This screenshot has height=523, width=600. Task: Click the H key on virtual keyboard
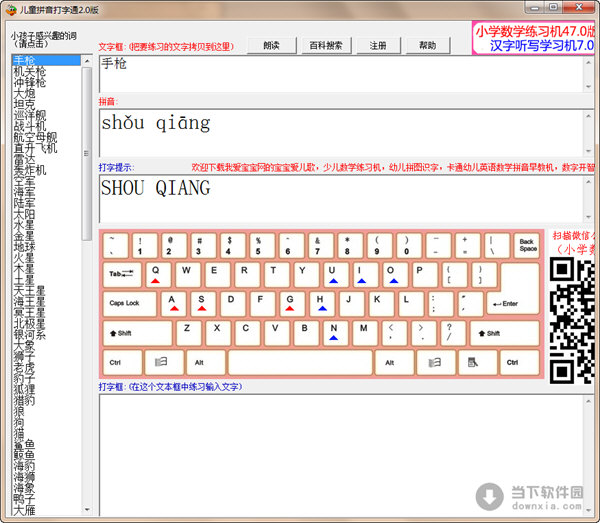[x=321, y=304]
